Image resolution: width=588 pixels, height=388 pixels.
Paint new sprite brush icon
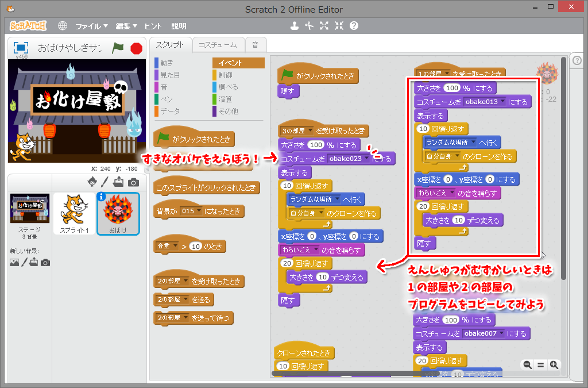pyautogui.click(x=105, y=182)
